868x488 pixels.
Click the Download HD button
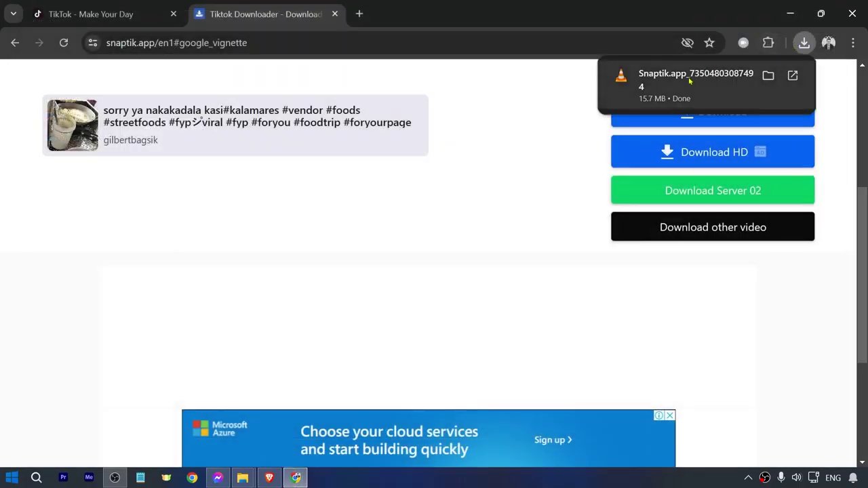pos(712,152)
